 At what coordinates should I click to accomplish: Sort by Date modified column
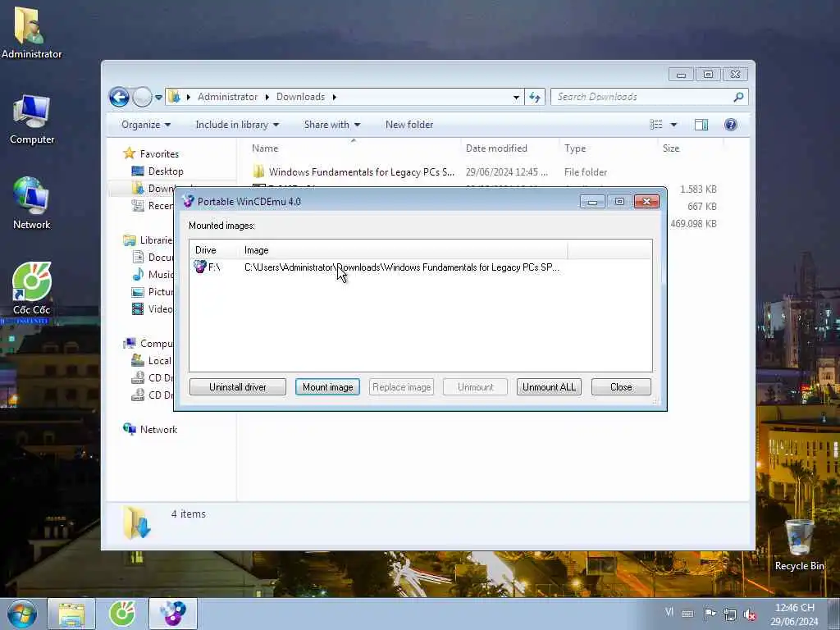point(509,148)
